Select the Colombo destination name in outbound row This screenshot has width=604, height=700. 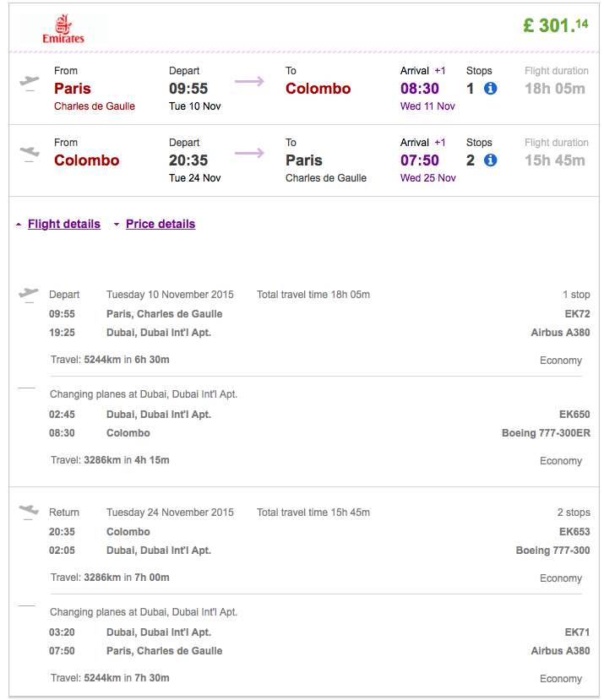(x=318, y=89)
